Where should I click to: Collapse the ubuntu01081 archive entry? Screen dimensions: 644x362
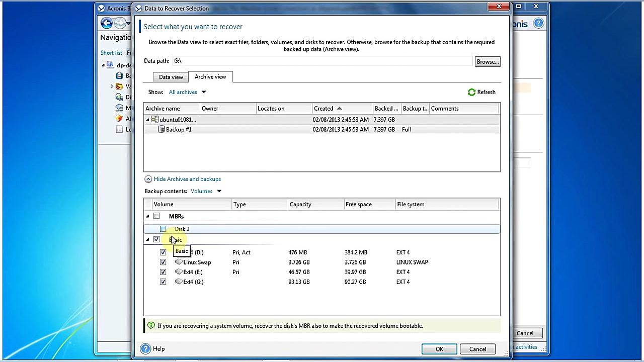[147, 119]
